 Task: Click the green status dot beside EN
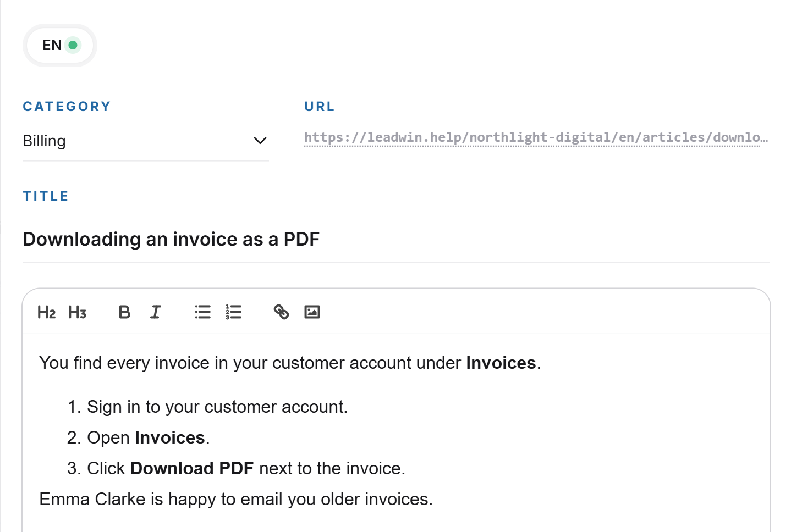(x=73, y=45)
